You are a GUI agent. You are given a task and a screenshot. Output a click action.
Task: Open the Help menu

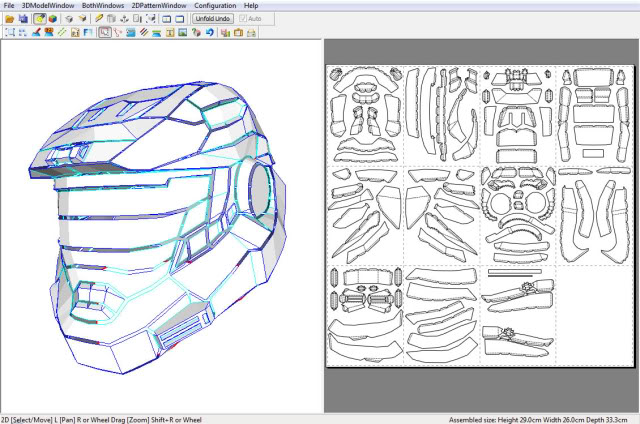pos(251,5)
